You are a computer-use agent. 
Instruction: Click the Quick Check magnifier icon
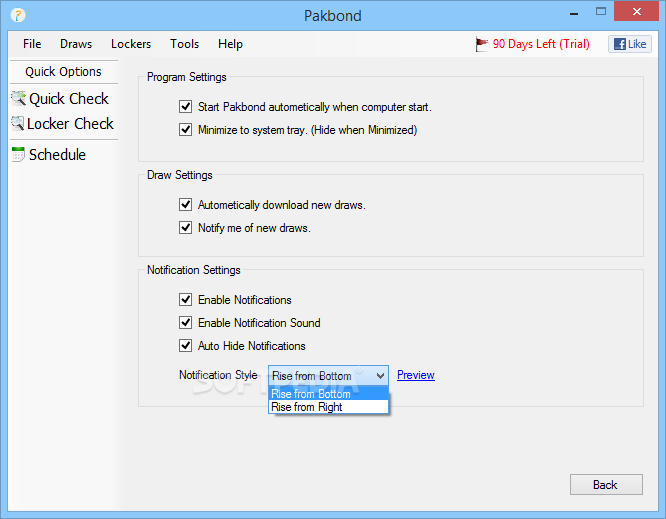click(x=18, y=98)
